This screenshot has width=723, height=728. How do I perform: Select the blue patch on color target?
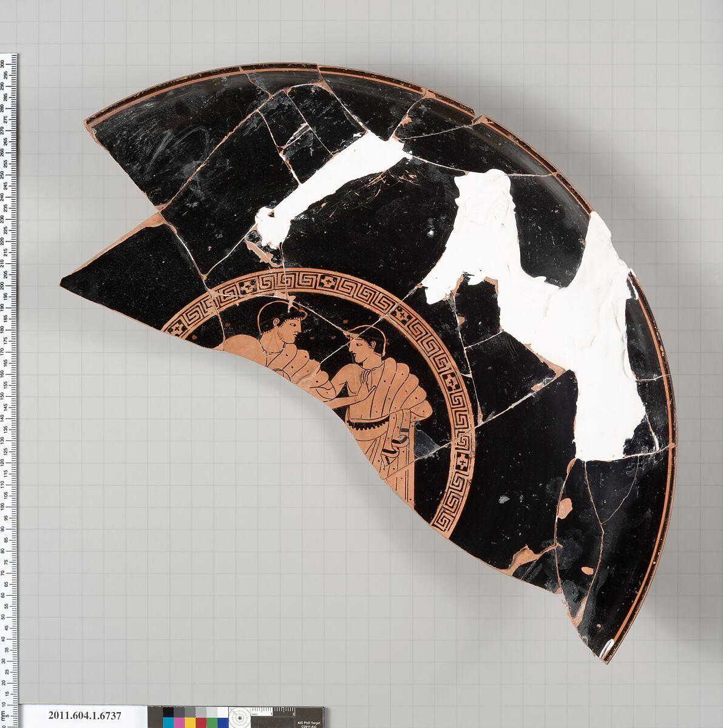[222, 723]
